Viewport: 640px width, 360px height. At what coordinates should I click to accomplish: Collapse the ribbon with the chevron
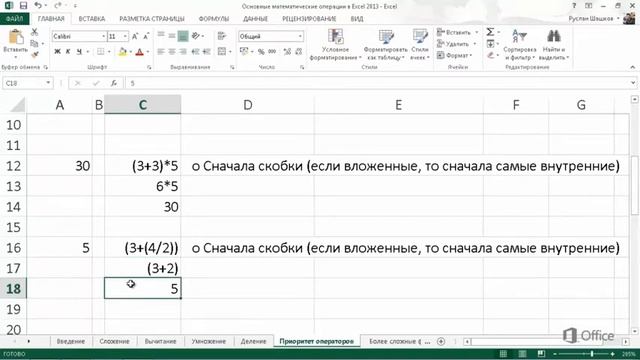pos(633,67)
